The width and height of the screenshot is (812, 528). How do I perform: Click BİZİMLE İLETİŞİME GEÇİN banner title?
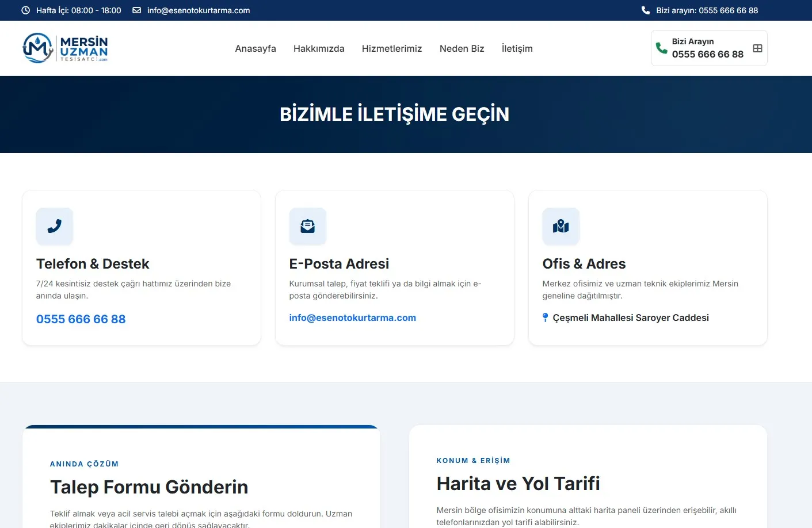click(394, 114)
